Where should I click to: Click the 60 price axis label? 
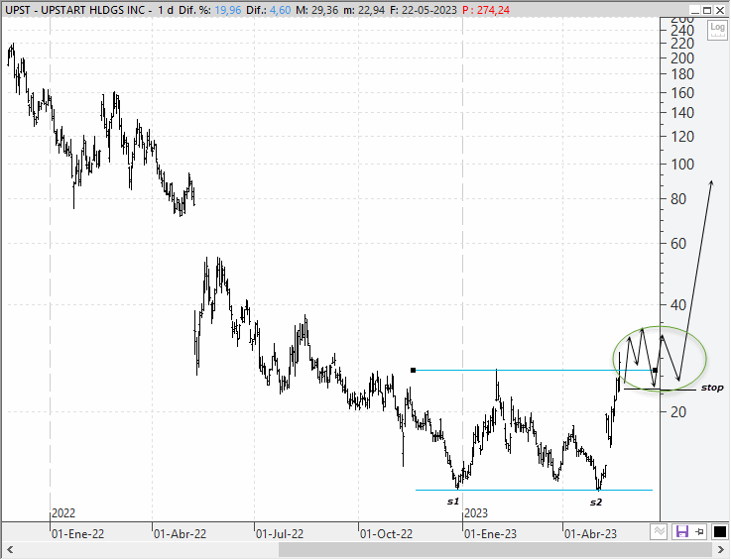pos(678,244)
